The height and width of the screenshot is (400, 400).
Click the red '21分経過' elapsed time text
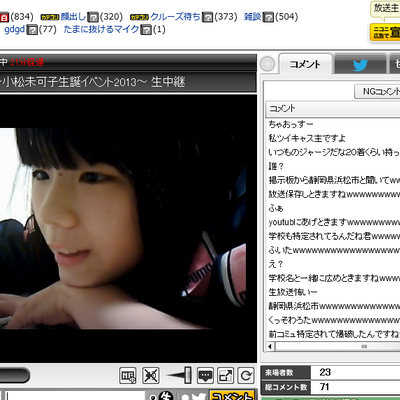point(27,62)
